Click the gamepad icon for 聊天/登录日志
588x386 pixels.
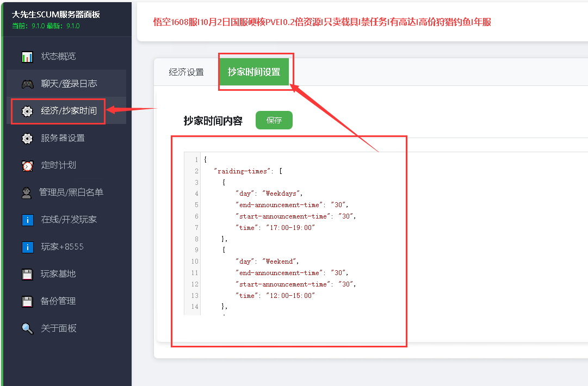pos(27,84)
